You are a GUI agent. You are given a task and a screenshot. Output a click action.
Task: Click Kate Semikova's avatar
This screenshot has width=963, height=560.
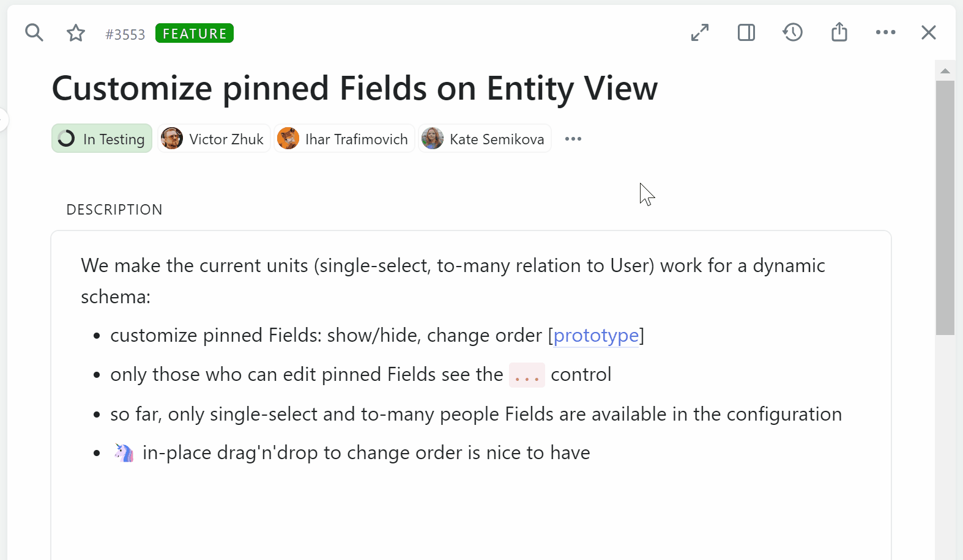point(433,138)
